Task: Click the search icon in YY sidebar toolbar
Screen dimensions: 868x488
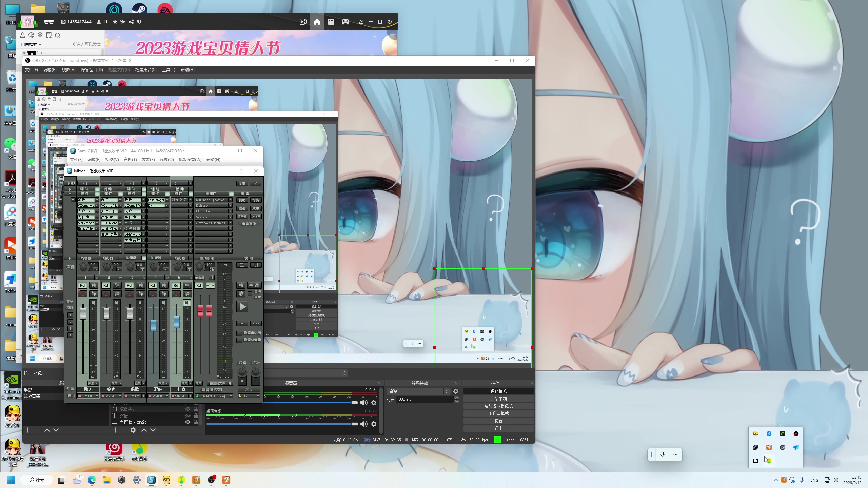Action: pyautogui.click(x=58, y=35)
